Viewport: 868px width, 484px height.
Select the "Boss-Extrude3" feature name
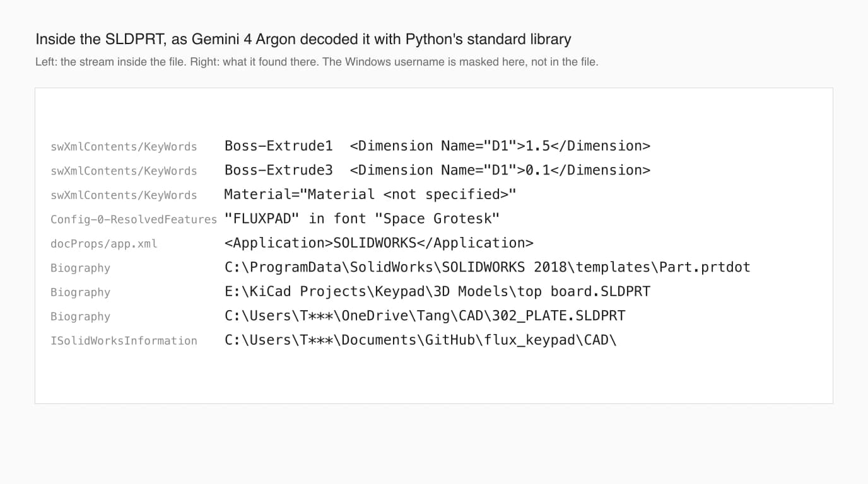click(279, 170)
